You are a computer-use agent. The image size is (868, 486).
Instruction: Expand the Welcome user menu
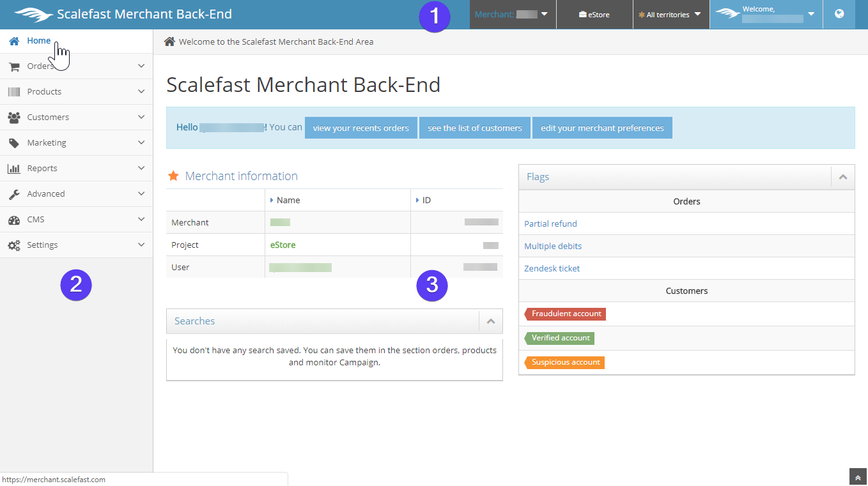pos(765,14)
